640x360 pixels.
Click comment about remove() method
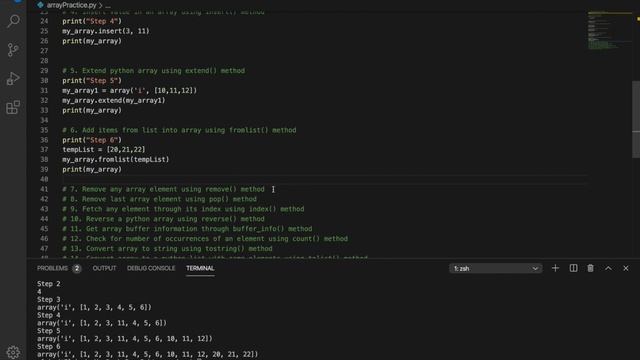tap(163, 189)
